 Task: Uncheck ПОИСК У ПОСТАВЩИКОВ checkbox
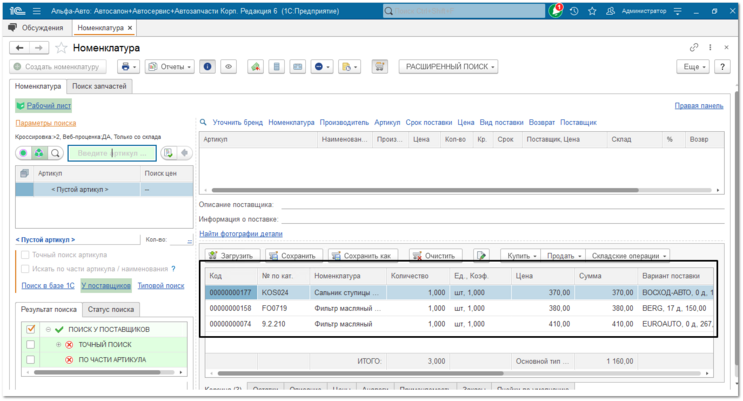pyautogui.click(x=31, y=329)
